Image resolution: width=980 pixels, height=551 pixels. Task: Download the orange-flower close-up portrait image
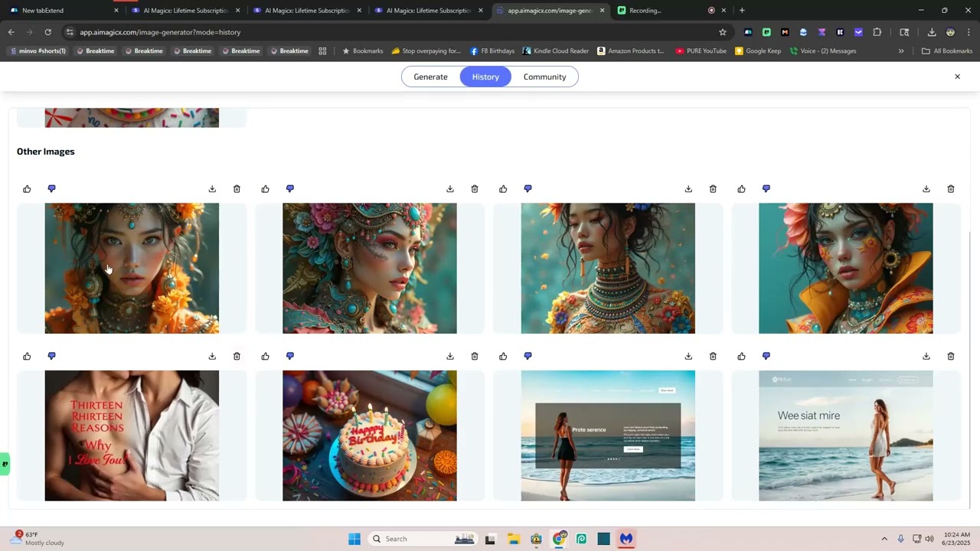212,189
